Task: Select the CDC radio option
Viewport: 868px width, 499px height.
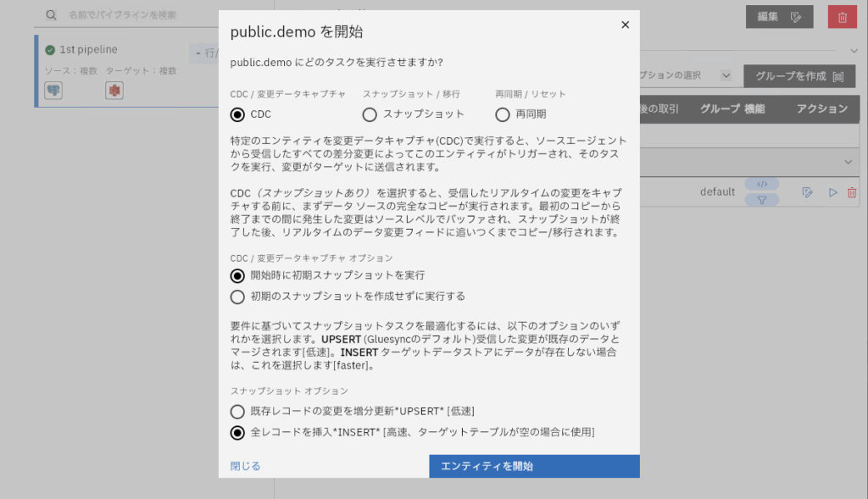Action: click(237, 114)
